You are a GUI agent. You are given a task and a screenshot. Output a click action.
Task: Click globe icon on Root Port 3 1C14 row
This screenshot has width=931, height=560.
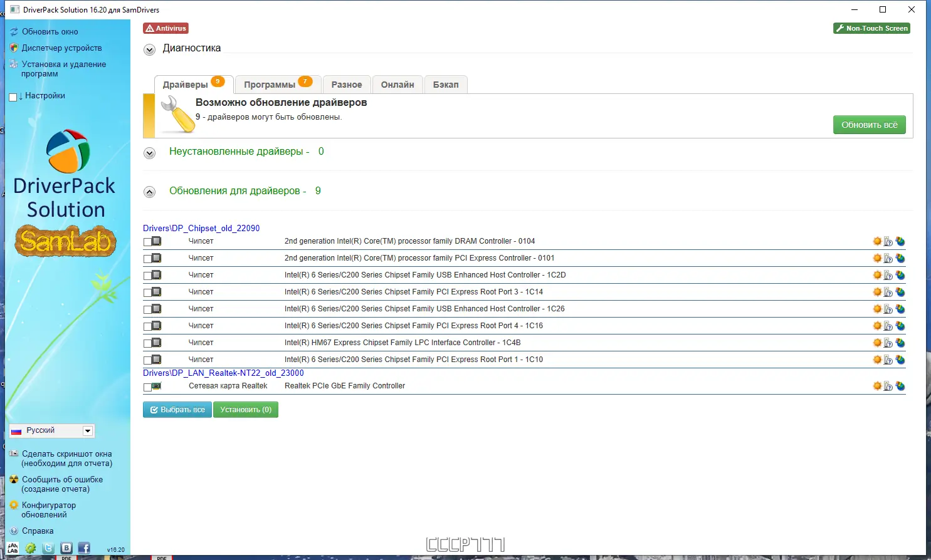pyautogui.click(x=900, y=292)
